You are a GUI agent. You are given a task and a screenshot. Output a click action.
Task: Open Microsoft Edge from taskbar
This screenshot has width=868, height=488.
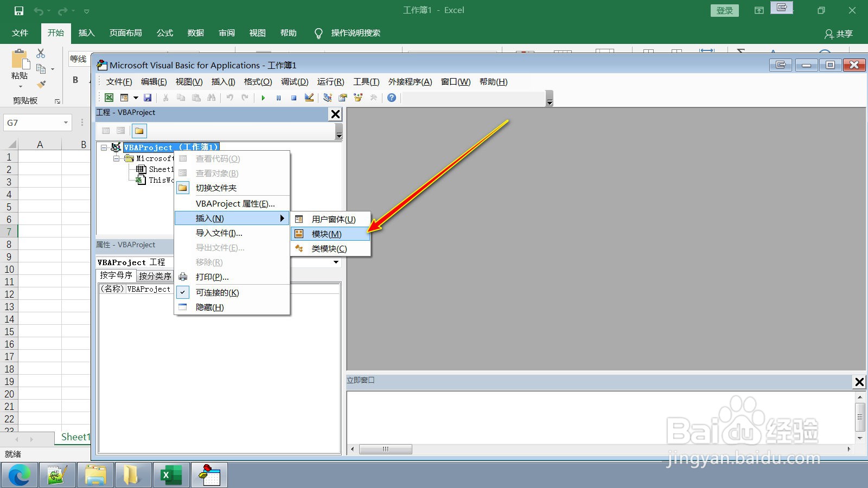(20, 476)
